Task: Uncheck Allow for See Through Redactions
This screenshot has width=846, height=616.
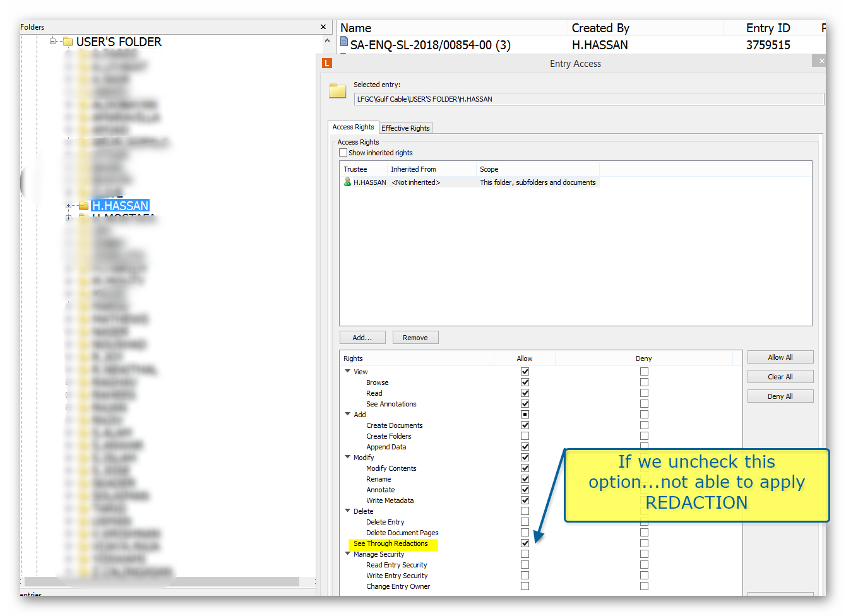Action: (525, 543)
